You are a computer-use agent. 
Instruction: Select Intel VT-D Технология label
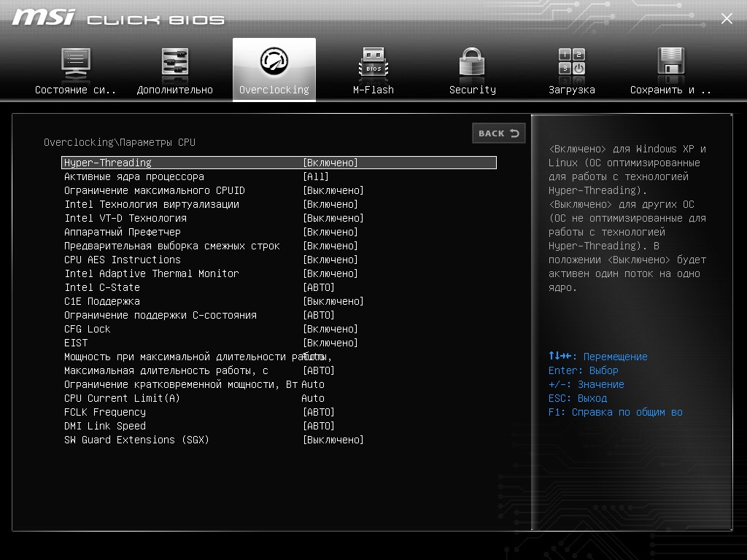coord(125,218)
